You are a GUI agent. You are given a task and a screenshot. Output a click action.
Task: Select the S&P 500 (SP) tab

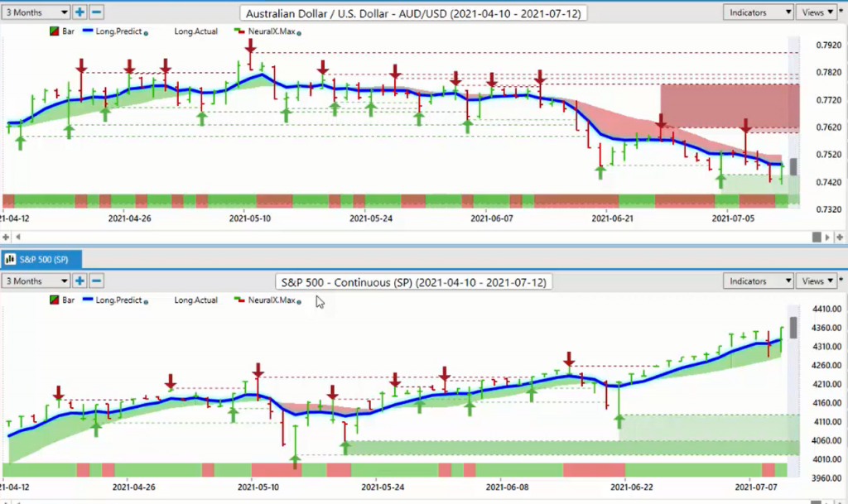pos(41,259)
